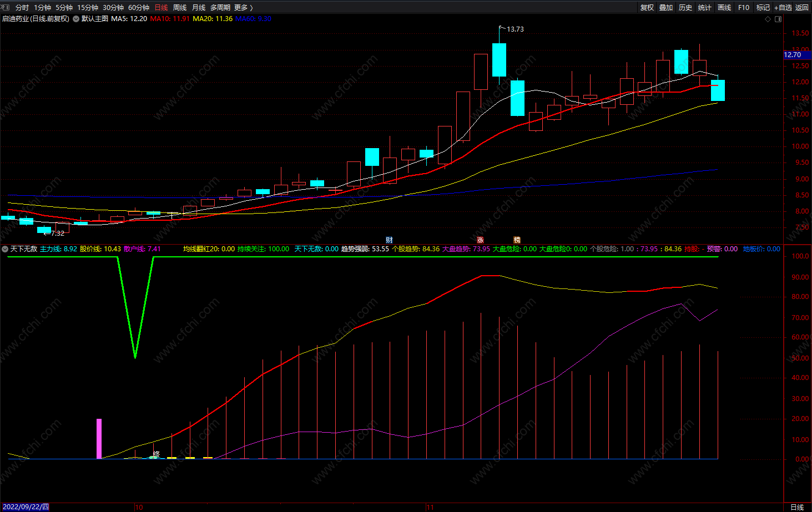
Task: Click the 2022/09/22 date label
Action: (x=26, y=507)
